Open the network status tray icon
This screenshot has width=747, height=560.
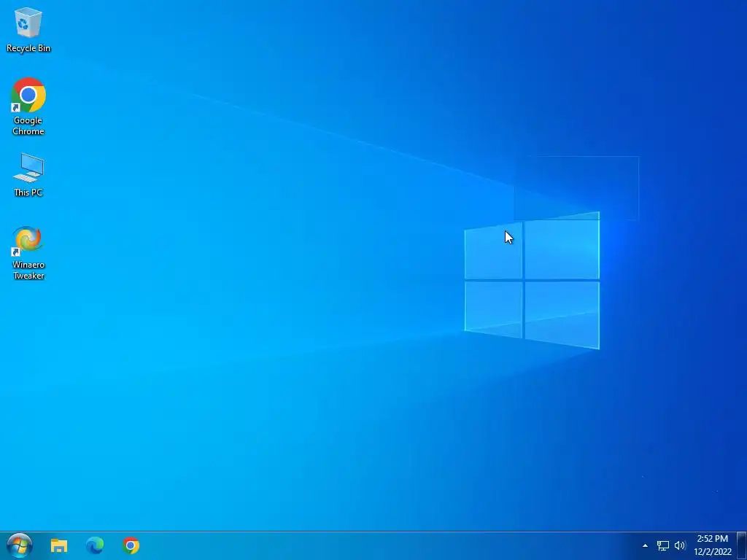(662, 545)
